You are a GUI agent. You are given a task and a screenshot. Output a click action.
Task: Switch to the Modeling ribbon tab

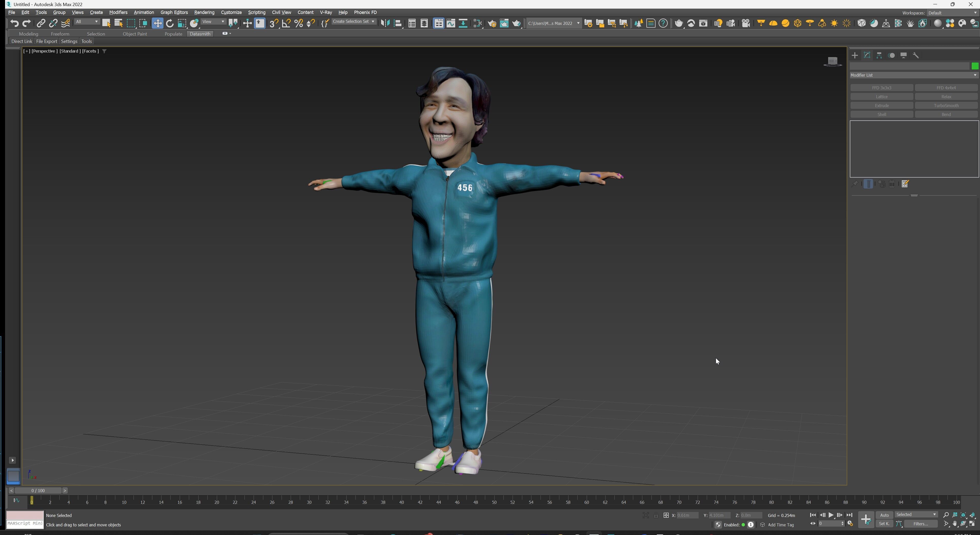click(28, 34)
